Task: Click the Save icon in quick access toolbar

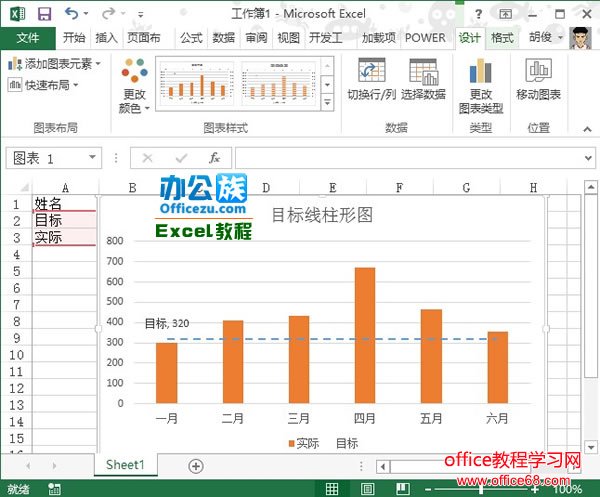Action: 44,14
